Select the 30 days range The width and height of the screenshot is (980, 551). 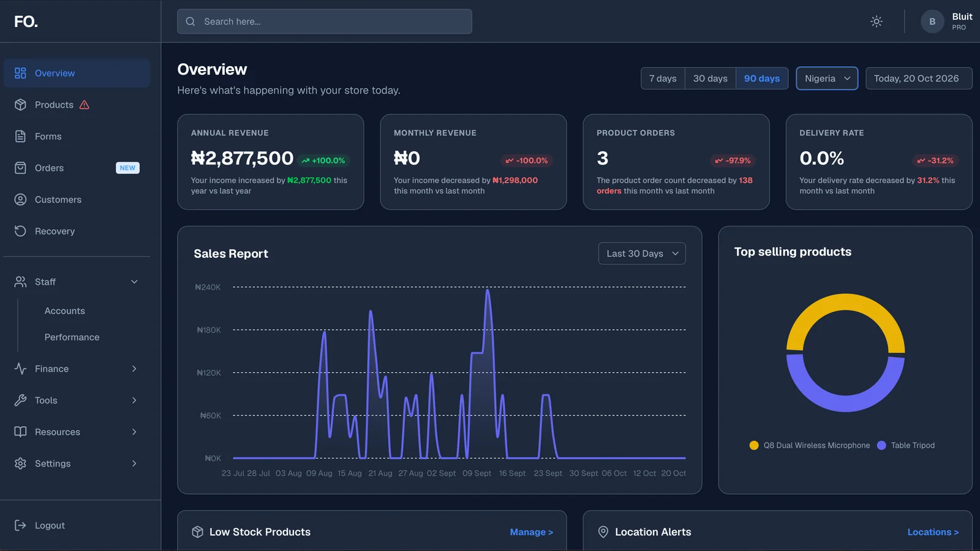tap(710, 78)
